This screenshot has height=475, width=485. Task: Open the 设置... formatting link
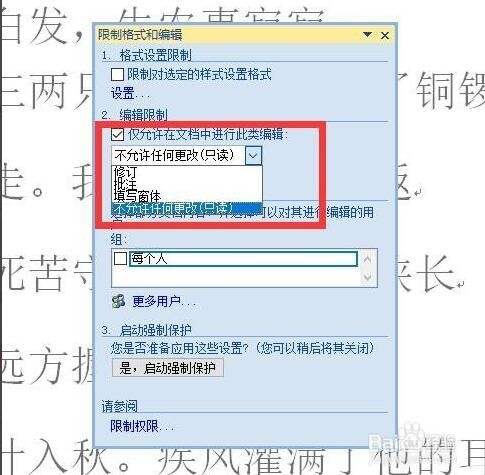[x=130, y=94]
